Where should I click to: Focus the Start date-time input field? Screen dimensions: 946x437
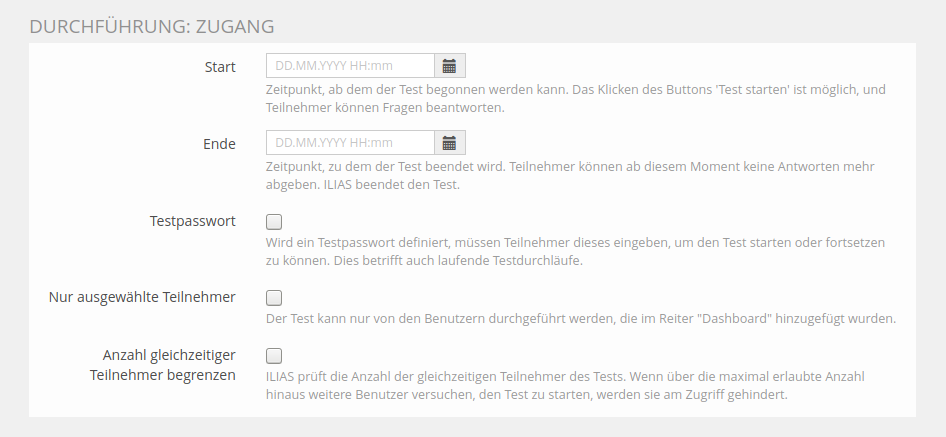(x=350, y=66)
